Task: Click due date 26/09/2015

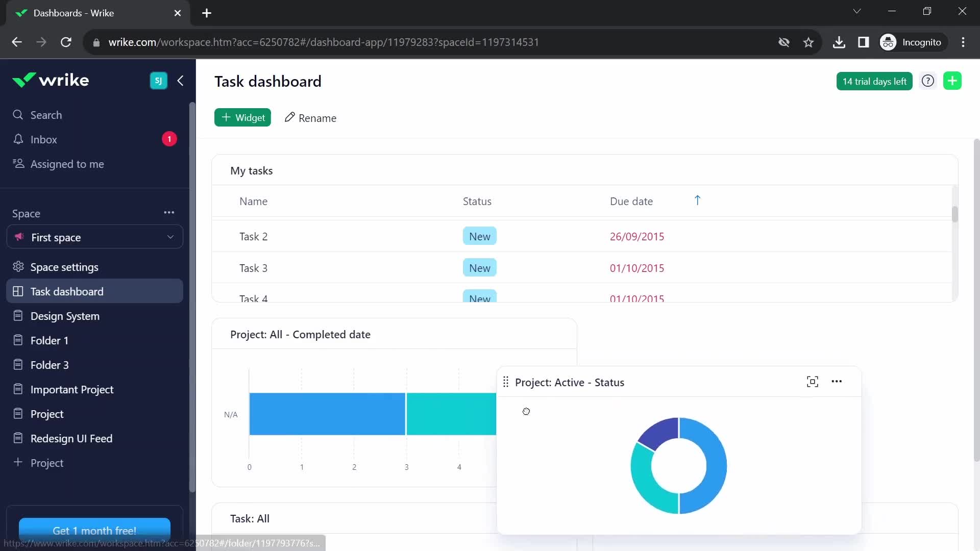Action: [637, 236]
